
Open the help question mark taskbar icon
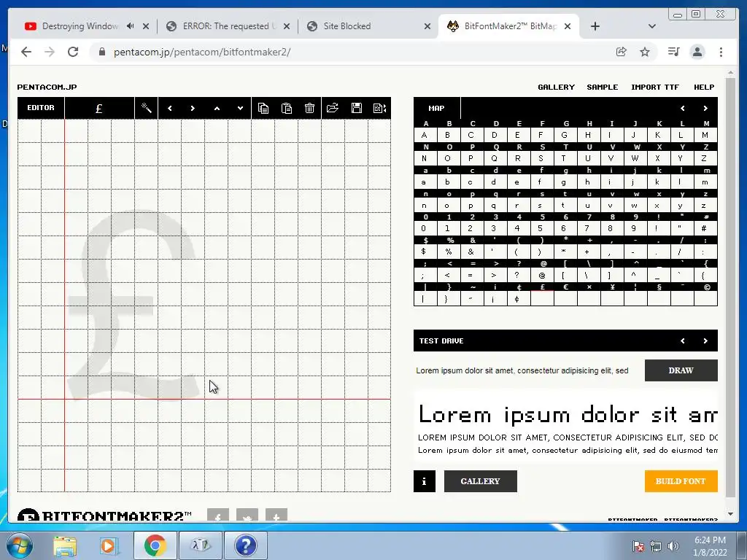click(x=246, y=545)
